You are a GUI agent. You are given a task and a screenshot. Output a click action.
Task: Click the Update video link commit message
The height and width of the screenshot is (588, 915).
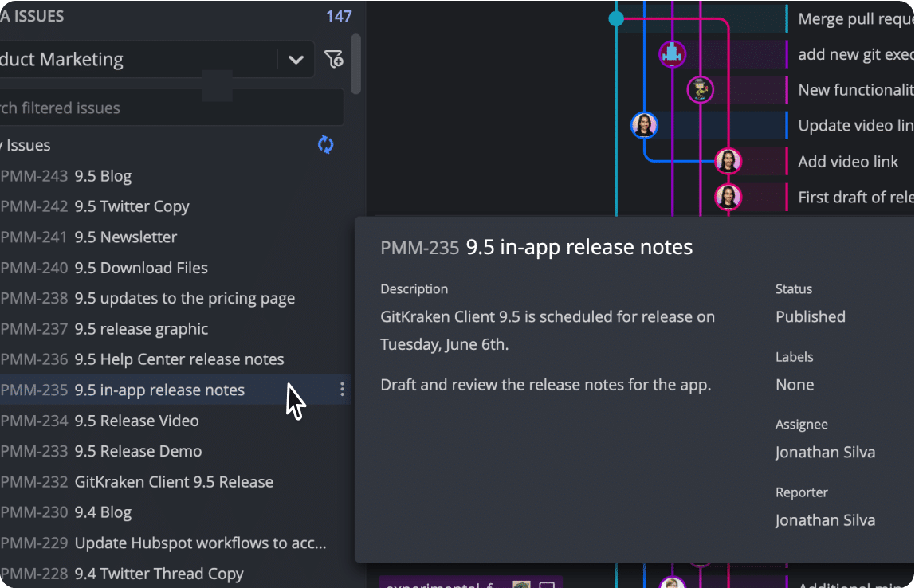(x=855, y=125)
